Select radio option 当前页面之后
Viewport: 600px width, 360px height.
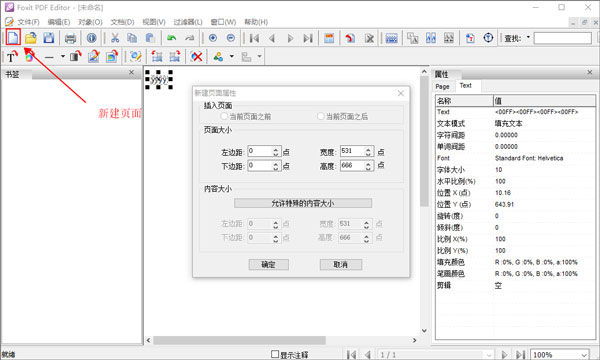click(x=320, y=116)
